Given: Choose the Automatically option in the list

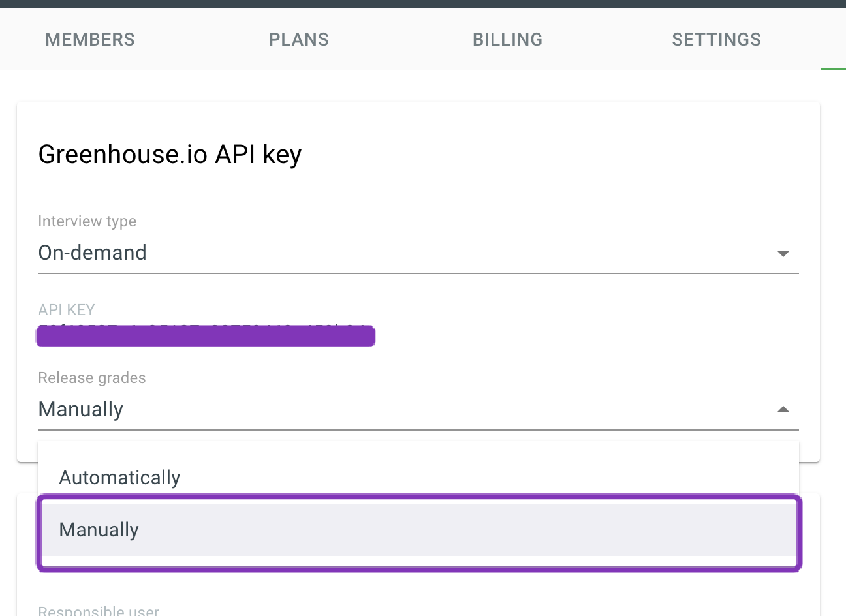Looking at the screenshot, I should click(x=119, y=478).
